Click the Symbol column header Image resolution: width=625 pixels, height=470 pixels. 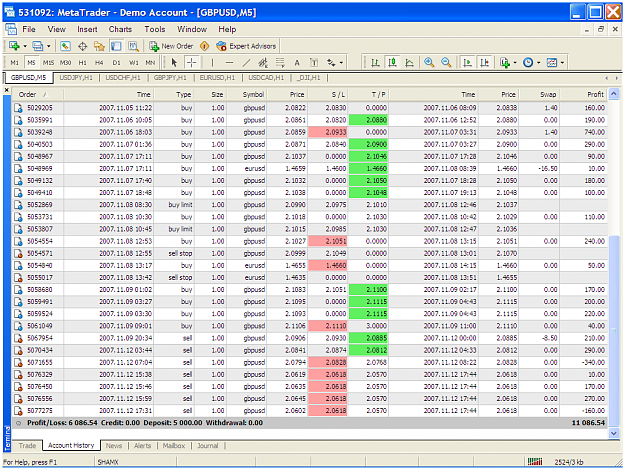247,94
